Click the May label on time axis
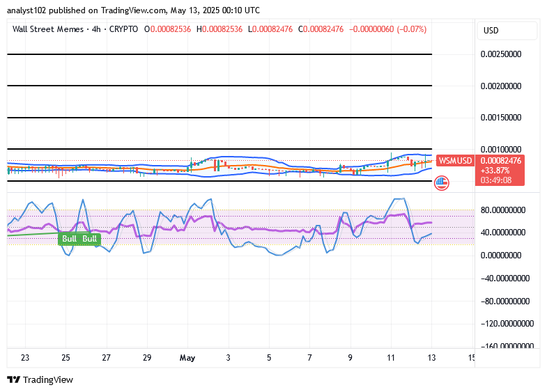This screenshot has height=392, width=547. pyautogui.click(x=187, y=358)
